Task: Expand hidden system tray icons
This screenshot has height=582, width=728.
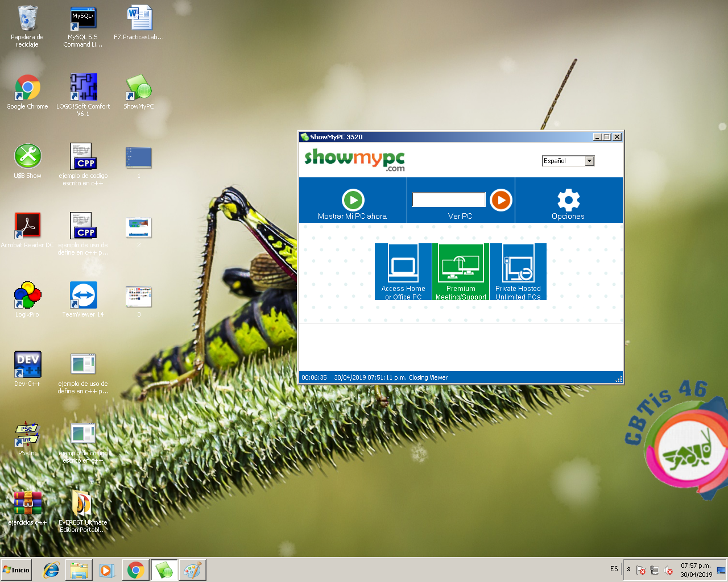Action: [x=628, y=569]
